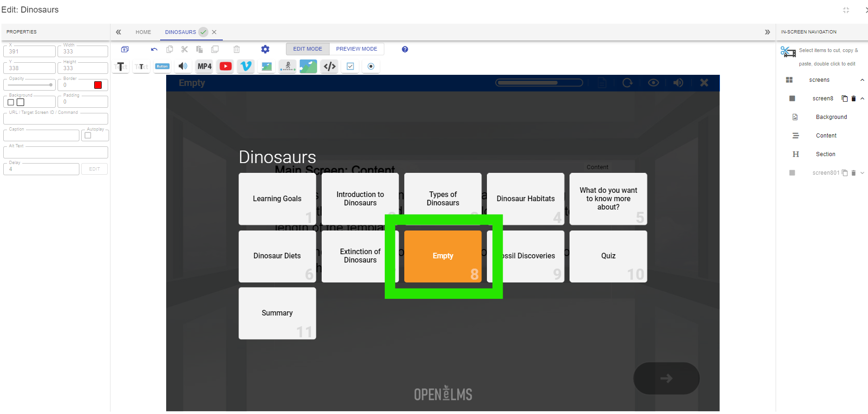This screenshot has height=414, width=868.
Task: Insert a checkbox element
Action: [350, 66]
